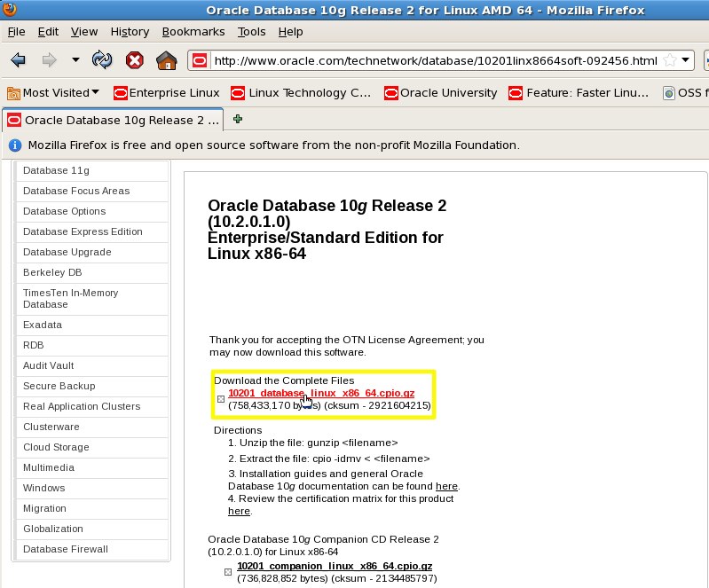Open Clusterware in the sidebar
709x588 pixels.
91,427
